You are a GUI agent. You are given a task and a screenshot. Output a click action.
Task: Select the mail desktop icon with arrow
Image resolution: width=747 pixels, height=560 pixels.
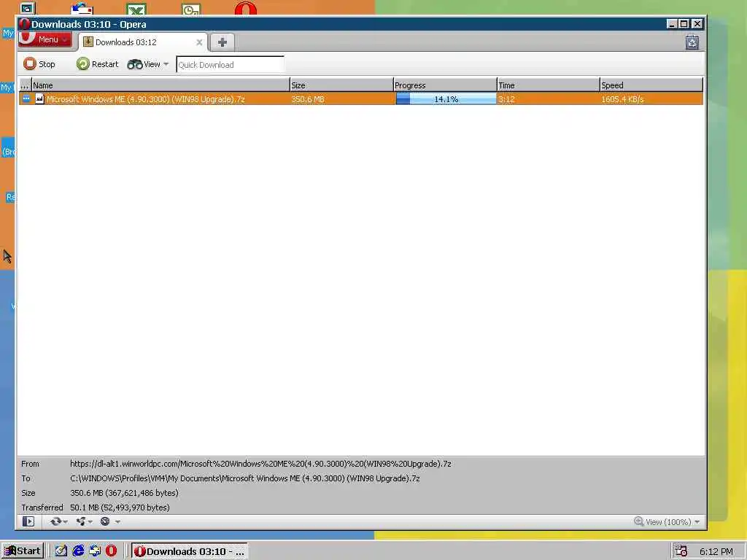click(x=82, y=9)
